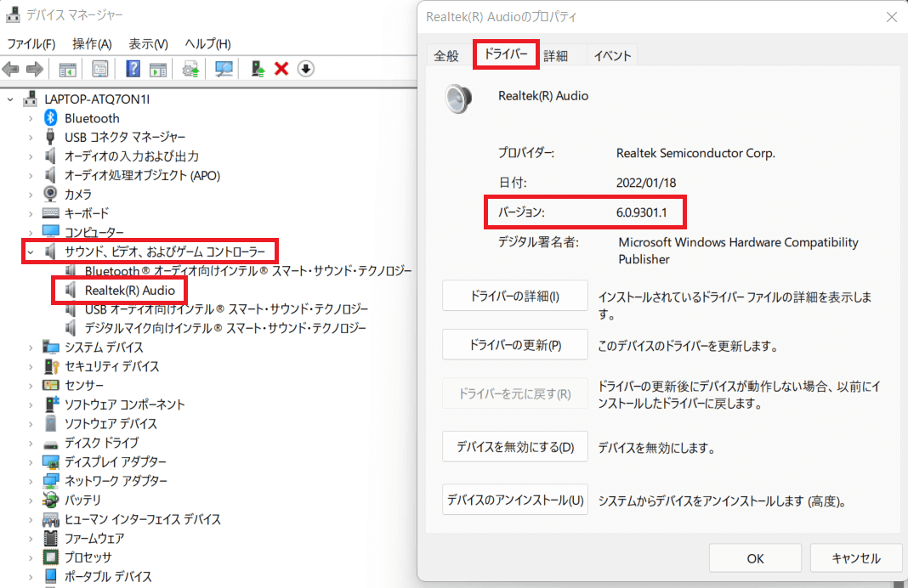Click Realtek Semiconductor Corp. provider text
The width and height of the screenshot is (908, 588).
(695, 153)
